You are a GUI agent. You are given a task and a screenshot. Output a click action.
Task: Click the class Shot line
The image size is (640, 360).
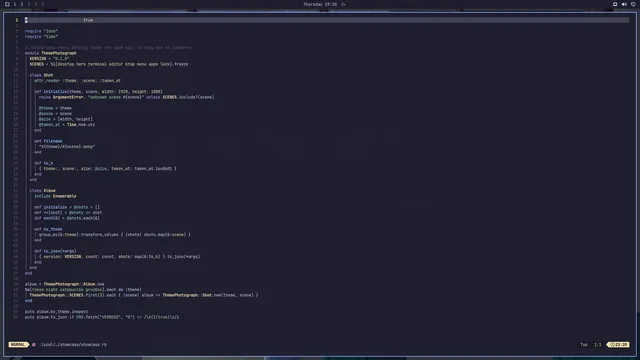pos(41,75)
